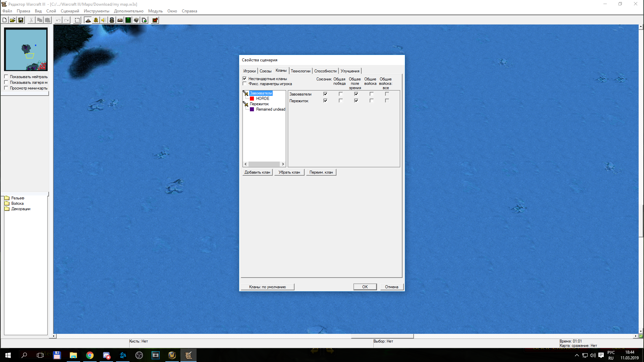Open the Campaign Editor icon
The image size is (644, 362).
point(120,20)
